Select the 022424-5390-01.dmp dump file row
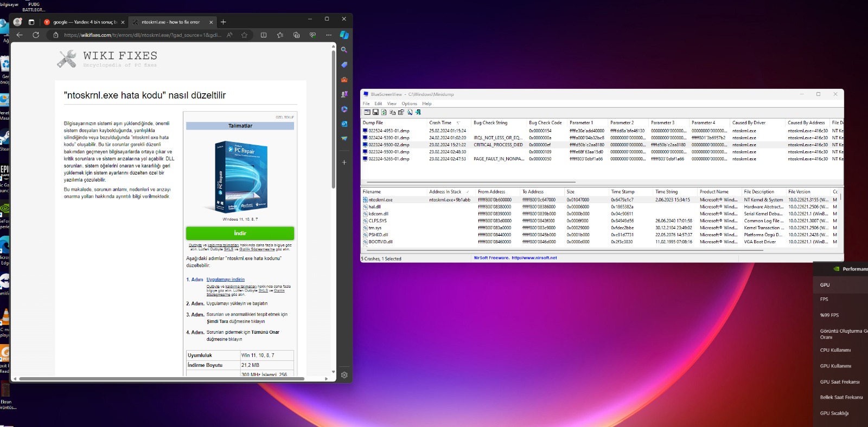This screenshot has width=868, height=427. pyautogui.click(x=388, y=138)
